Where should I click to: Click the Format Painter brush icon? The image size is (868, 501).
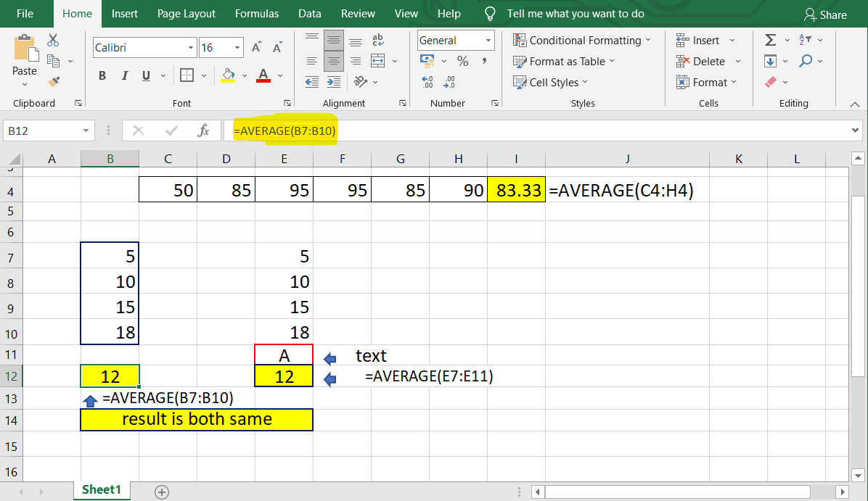[x=54, y=81]
